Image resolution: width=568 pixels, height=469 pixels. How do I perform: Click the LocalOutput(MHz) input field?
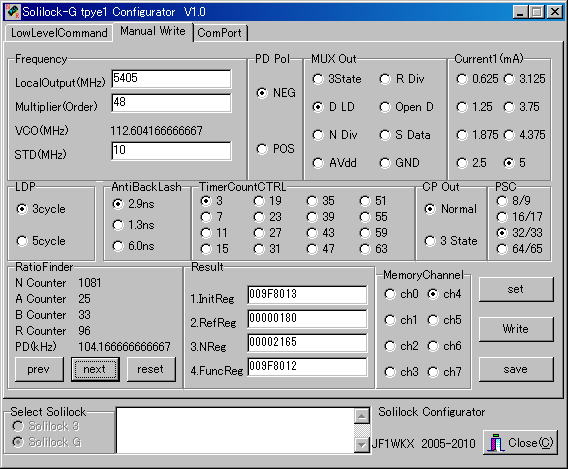pos(171,79)
